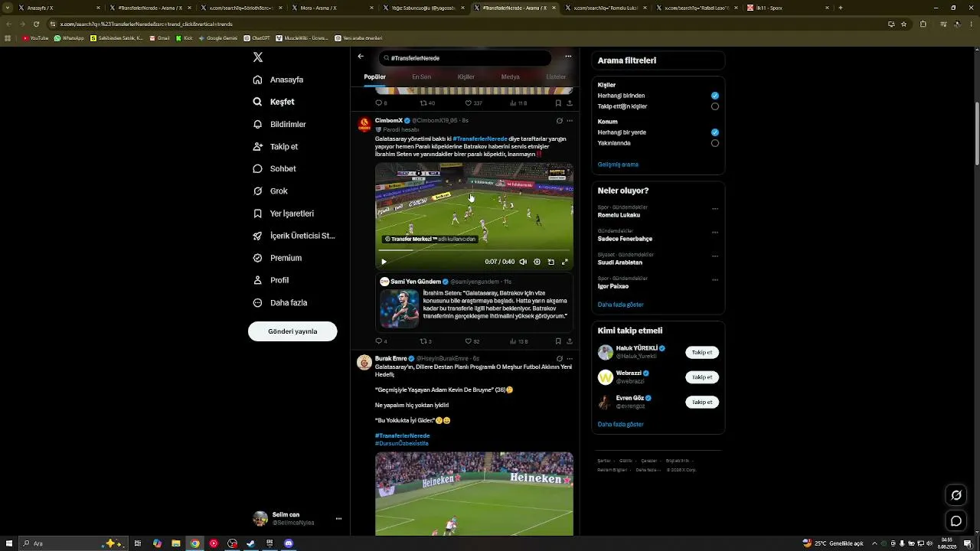Screen dimensions: 980x551
Task: Share the top tweet with 337 likes
Action: [569, 103]
